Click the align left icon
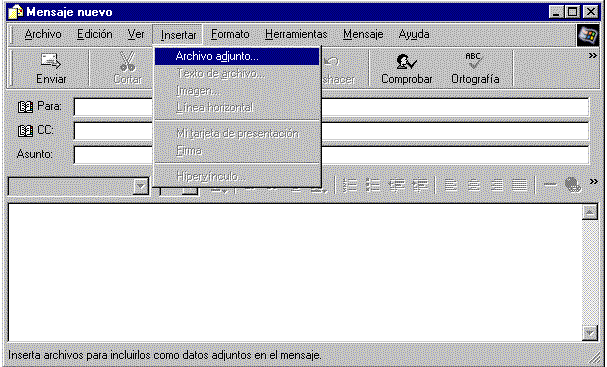 (x=450, y=185)
